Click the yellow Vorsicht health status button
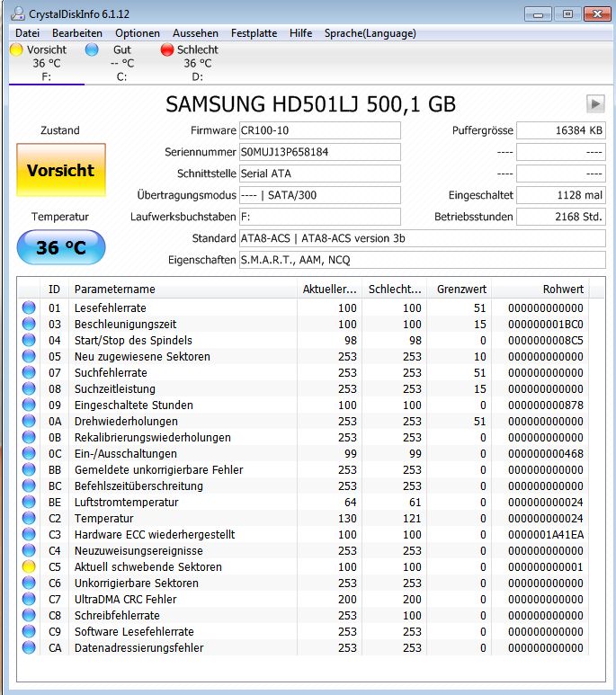 (61, 170)
